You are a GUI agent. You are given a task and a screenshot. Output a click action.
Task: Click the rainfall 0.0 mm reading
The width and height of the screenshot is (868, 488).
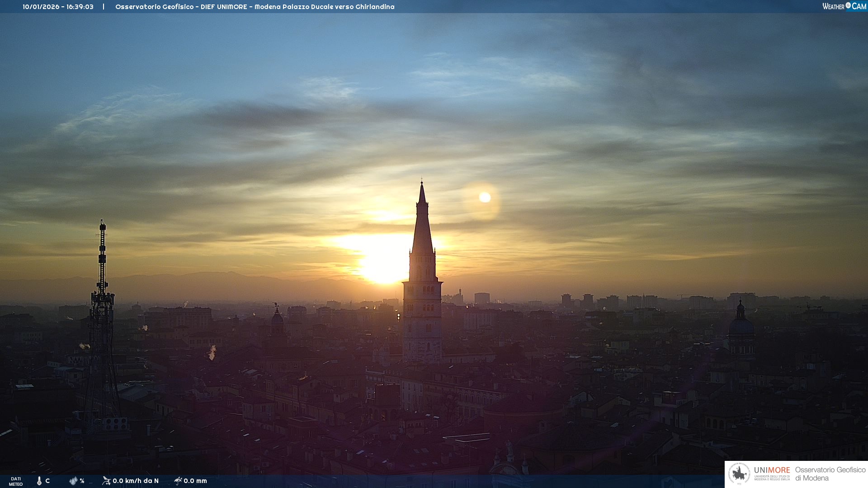point(195,481)
